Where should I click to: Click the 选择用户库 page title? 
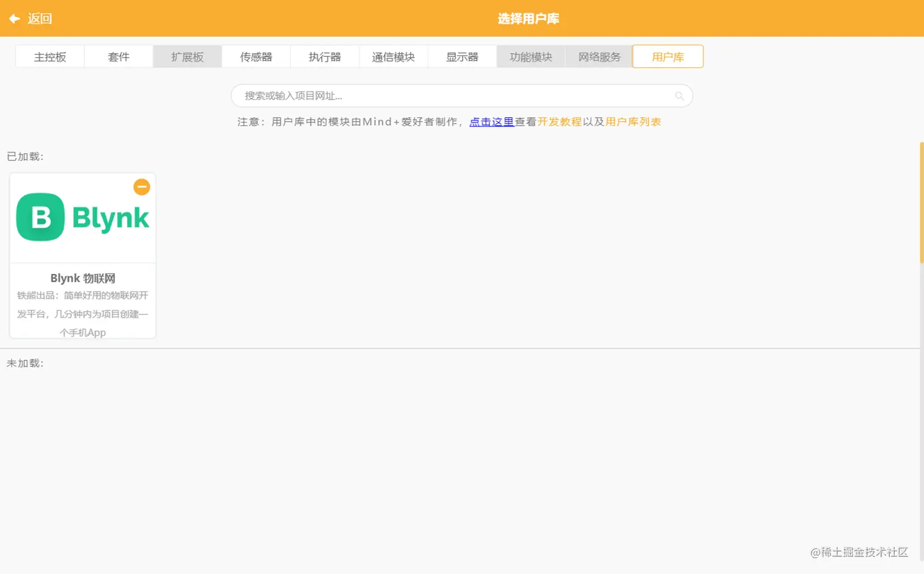[x=529, y=19]
